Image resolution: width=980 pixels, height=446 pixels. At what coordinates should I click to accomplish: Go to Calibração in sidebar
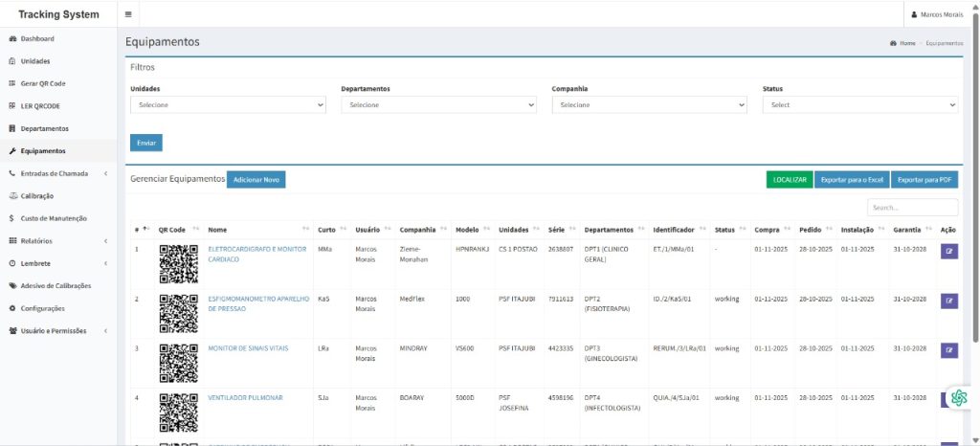[x=36, y=195]
